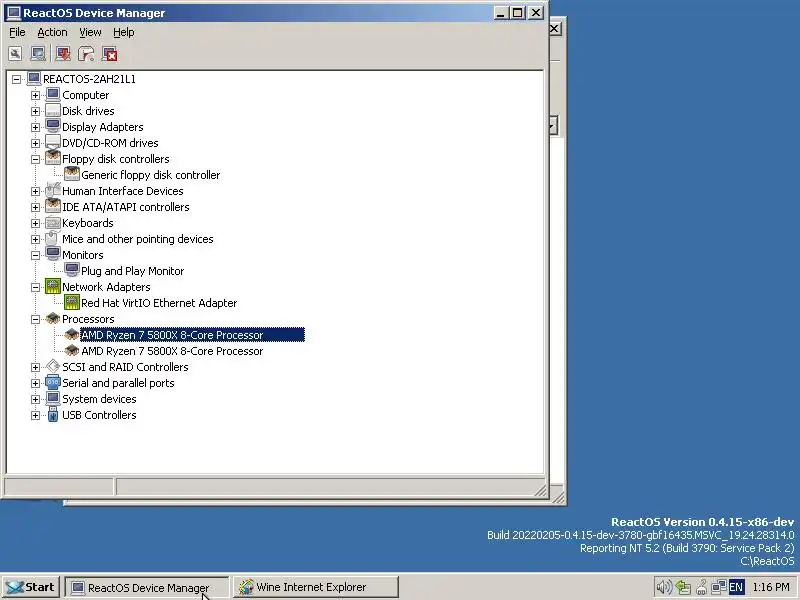Viewport: 800px width, 600px height.
Task: Close the background window behind Device Manager
Action: tap(555, 29)
